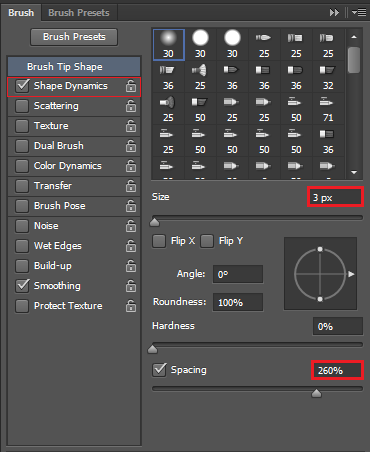Toggle the Transfer lock icon

point(131,186)
